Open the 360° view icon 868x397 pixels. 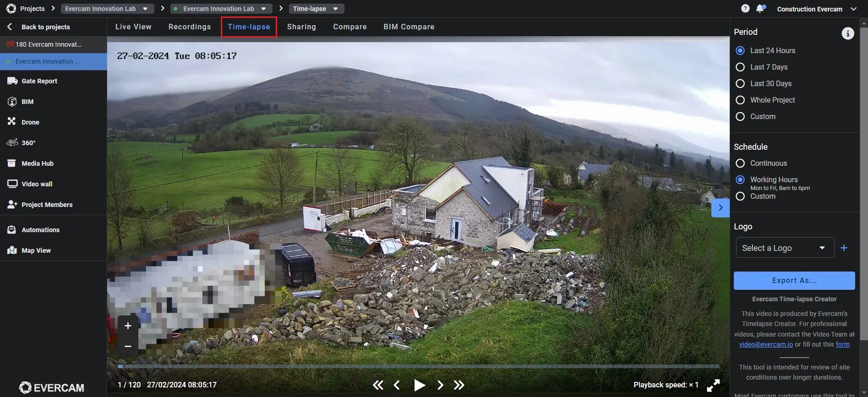coord(12,142)
